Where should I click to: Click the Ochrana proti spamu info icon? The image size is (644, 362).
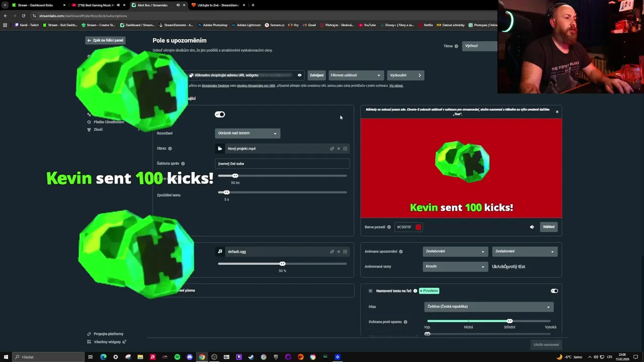pos(406,322)
